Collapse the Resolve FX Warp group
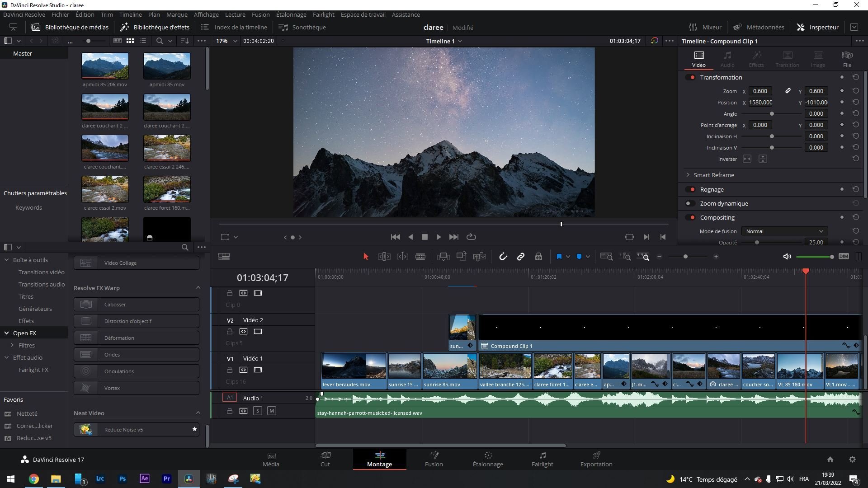Screen dimensions: 868x488 (x=198, y=288)
